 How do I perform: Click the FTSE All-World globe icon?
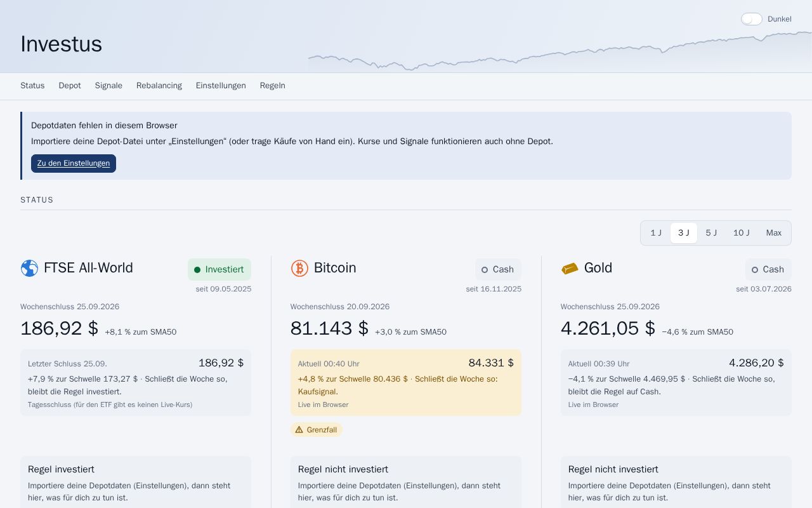point(29,268)
